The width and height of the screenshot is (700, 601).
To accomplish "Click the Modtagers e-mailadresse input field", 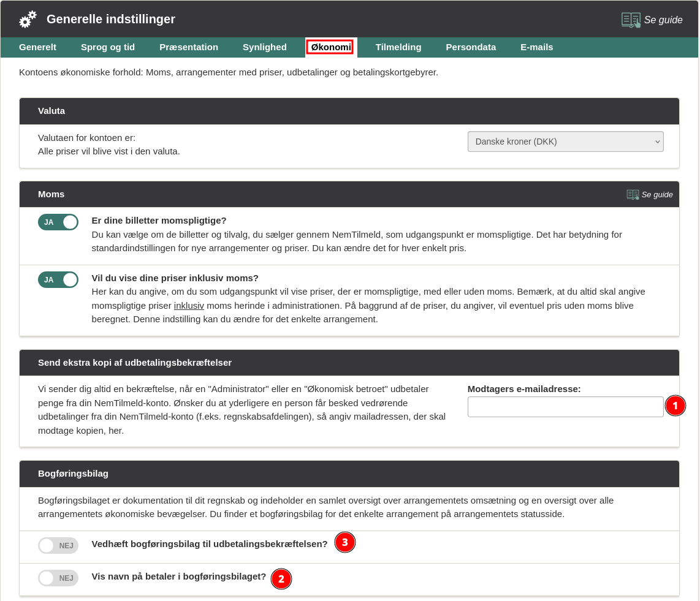I will [x=565, y=407].
